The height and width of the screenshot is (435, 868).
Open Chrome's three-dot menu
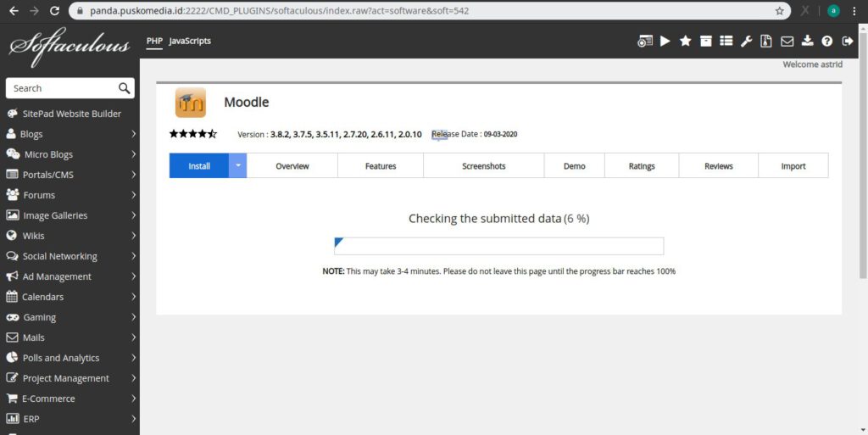854,10
